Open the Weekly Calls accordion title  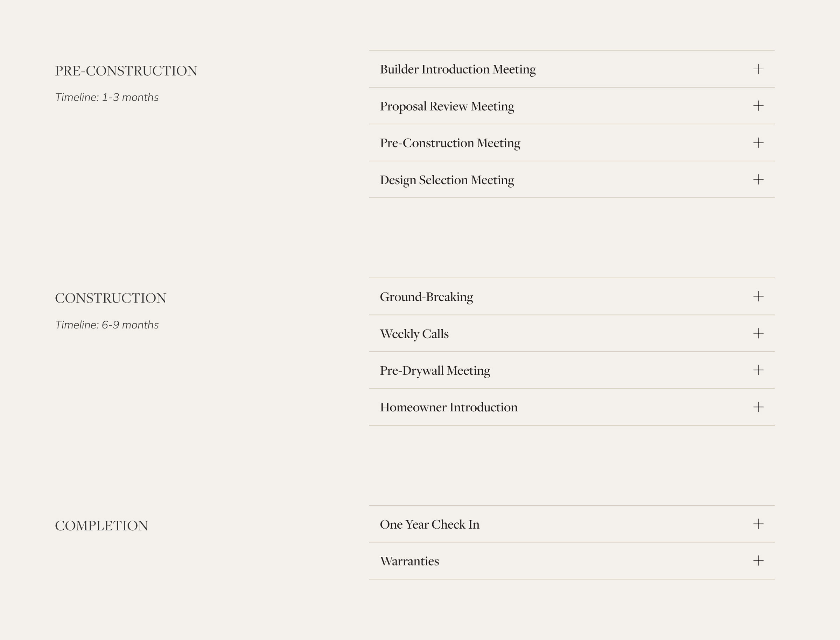[x=414, y=334]
